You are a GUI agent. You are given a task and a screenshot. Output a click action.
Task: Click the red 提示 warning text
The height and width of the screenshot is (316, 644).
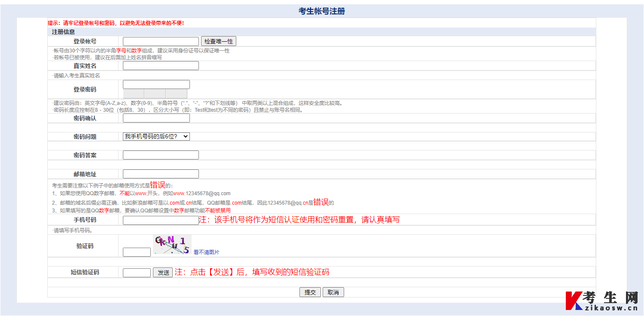point(116,23)
